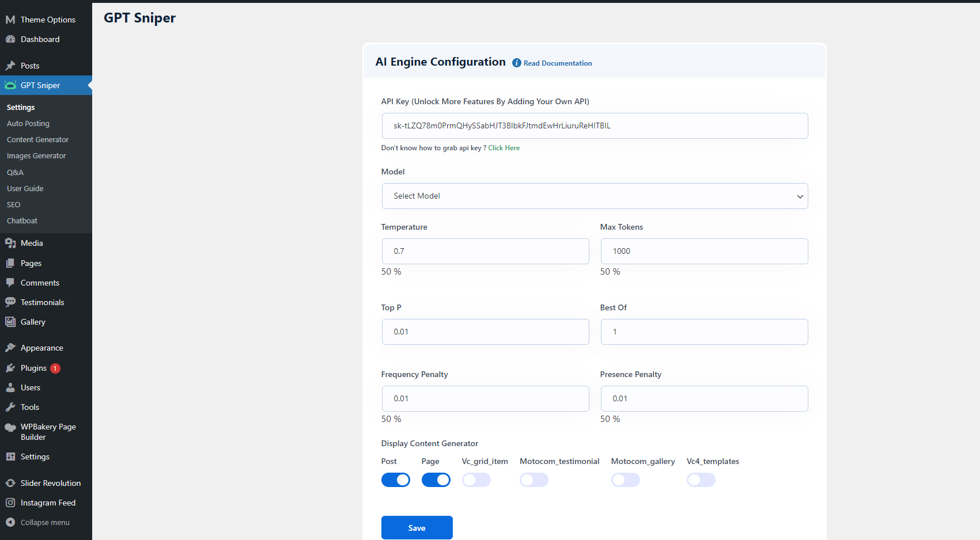Click the Posts pushpin icon
This screenshot has width=980, height=540.
point(10,66)
